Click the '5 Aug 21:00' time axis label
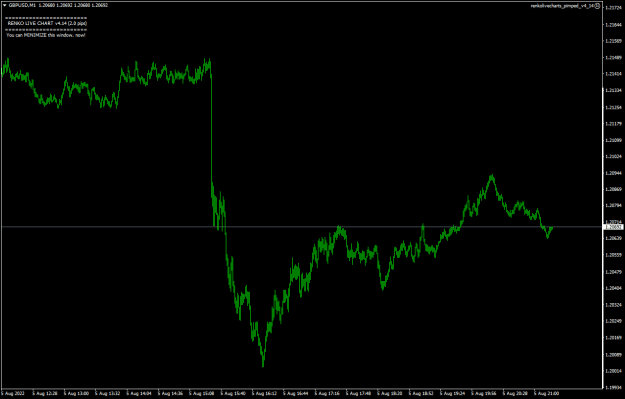Screen dimensions: 625x399 pos(546,393)
